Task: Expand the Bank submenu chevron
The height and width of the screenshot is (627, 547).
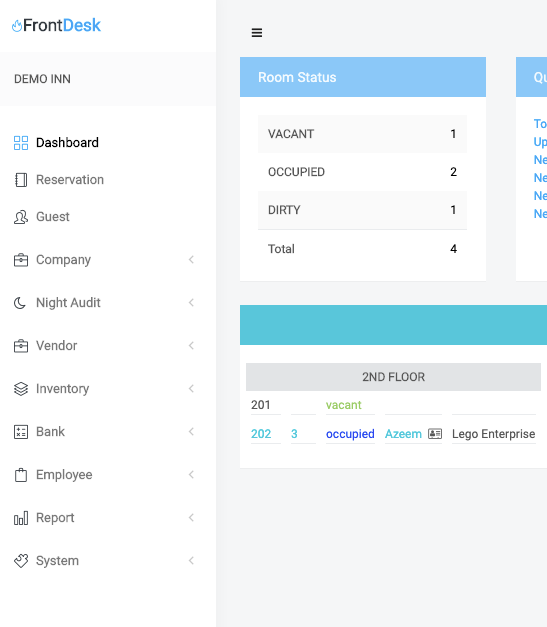Action: pyautogui.click(x=192, y=431)
